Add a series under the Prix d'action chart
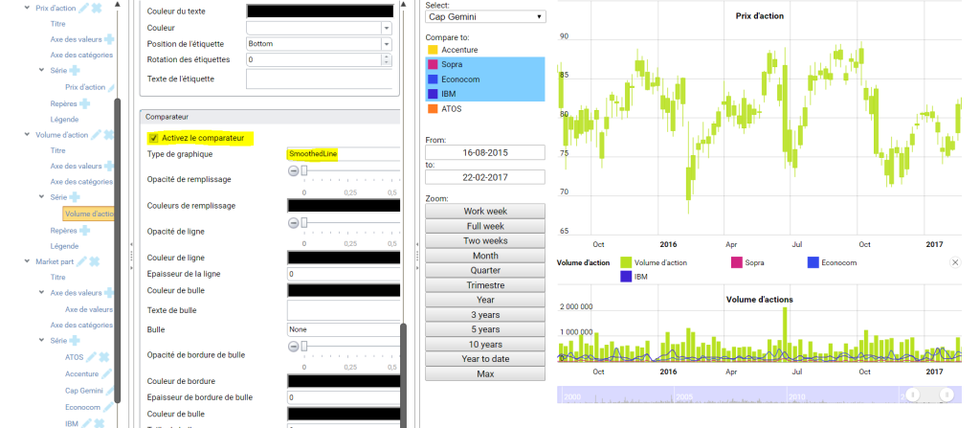 [75, 70]
